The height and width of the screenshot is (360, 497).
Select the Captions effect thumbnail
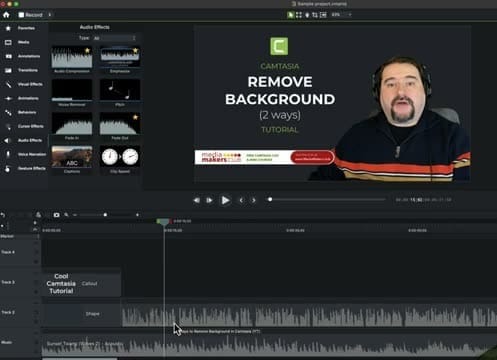coord(72,157)
